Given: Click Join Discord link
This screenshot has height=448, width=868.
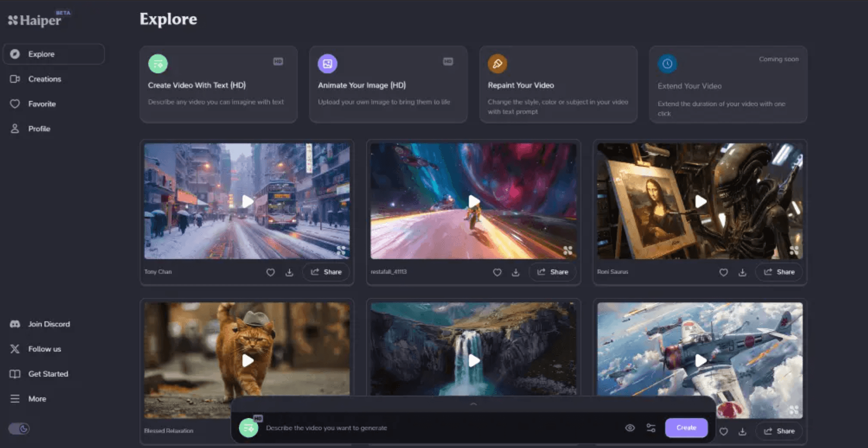Looking at the screenshot, I should [49, 324].
